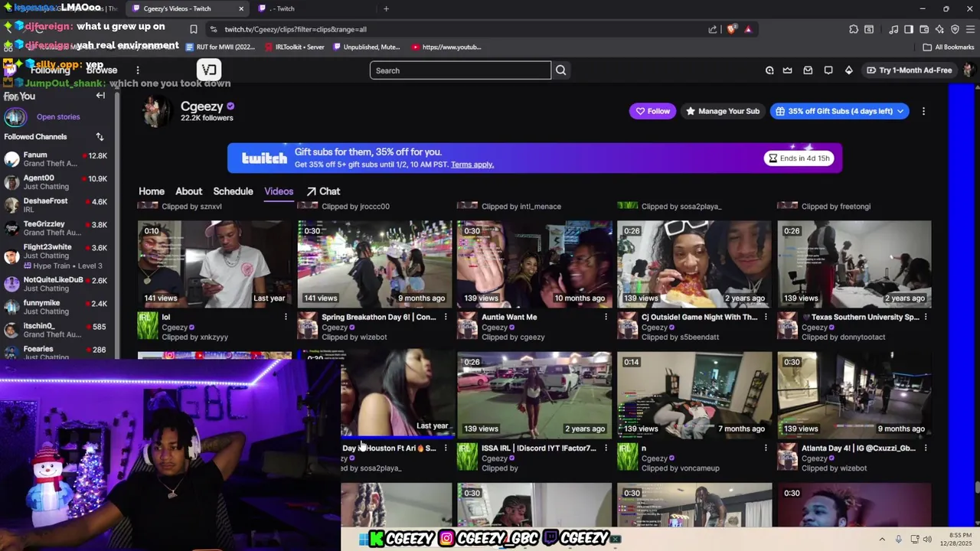980x551 pixels.
Task: Click the search magnifier button
Action: pos(560,70)
